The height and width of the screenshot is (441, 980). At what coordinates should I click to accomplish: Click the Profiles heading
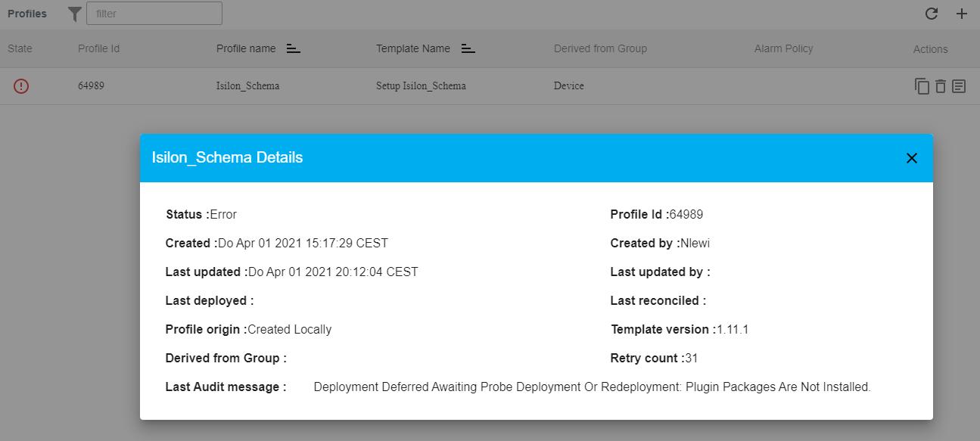27,14
